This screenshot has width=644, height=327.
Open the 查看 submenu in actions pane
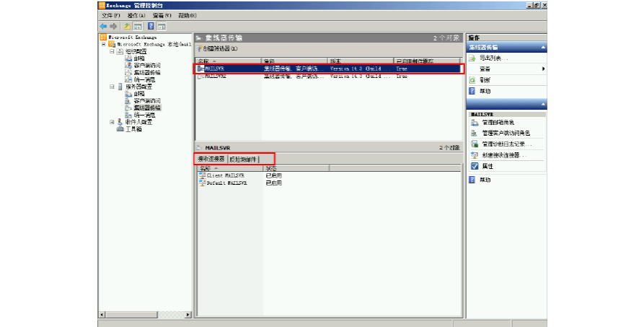click(x=487, y=69)
